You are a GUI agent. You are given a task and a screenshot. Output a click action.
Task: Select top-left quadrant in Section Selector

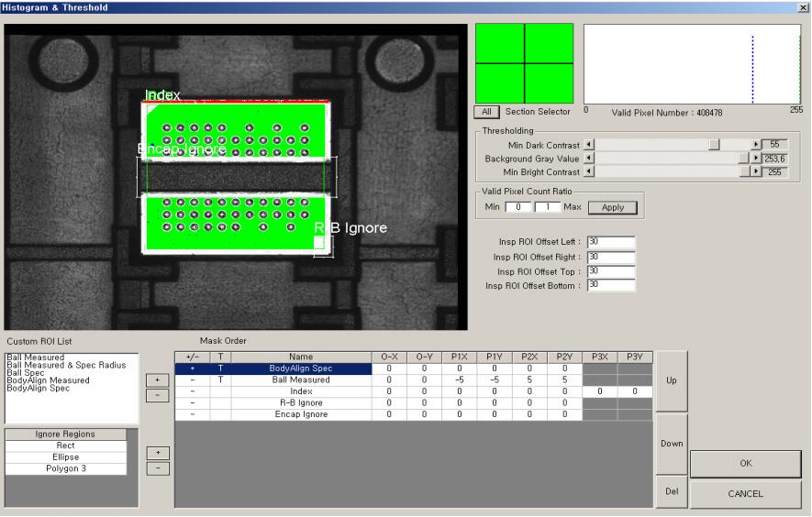(499, 43)
